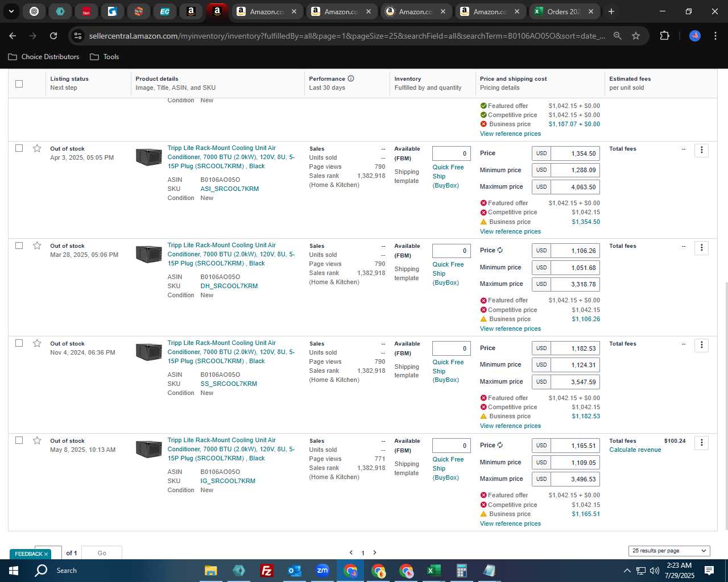Click price refresh icon for DH_SRCOOL7KRM
728x582 pixels.
500,250
